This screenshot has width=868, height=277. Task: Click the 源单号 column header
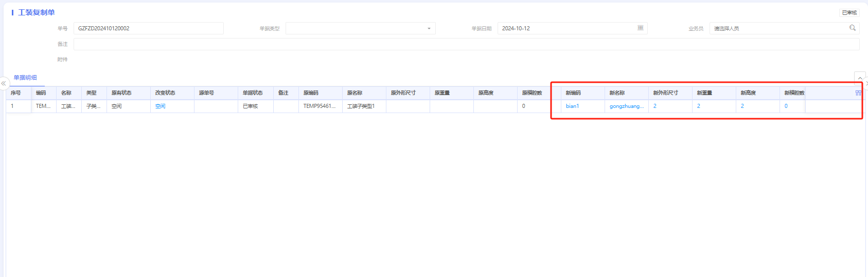[206, 93]
